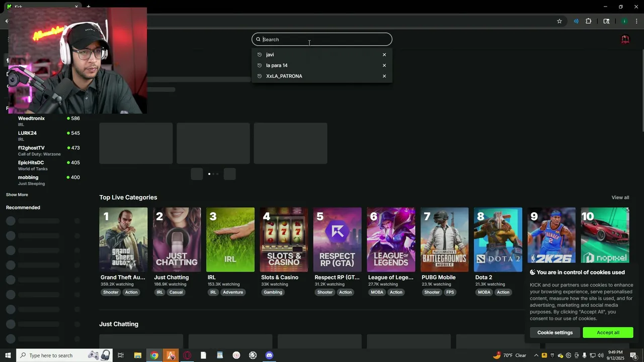Open the Dota 2 category thumbnail
The image size is (644, 362).
point(498,240)
